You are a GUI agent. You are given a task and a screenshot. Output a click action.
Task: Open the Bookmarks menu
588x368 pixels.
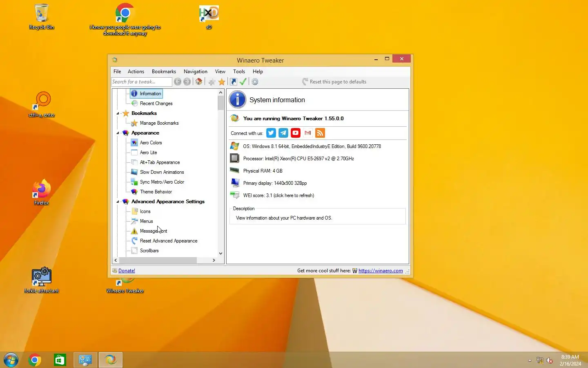coord(164,72)
